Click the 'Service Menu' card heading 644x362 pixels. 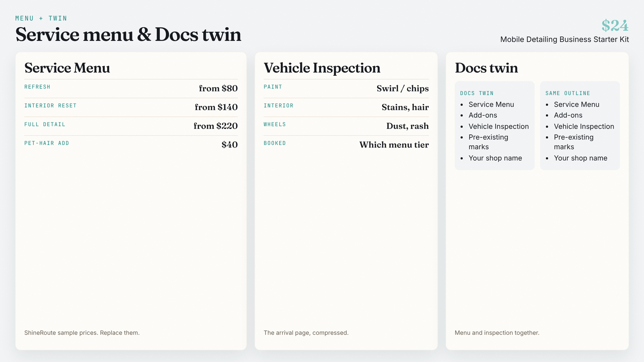click(67, 68)
